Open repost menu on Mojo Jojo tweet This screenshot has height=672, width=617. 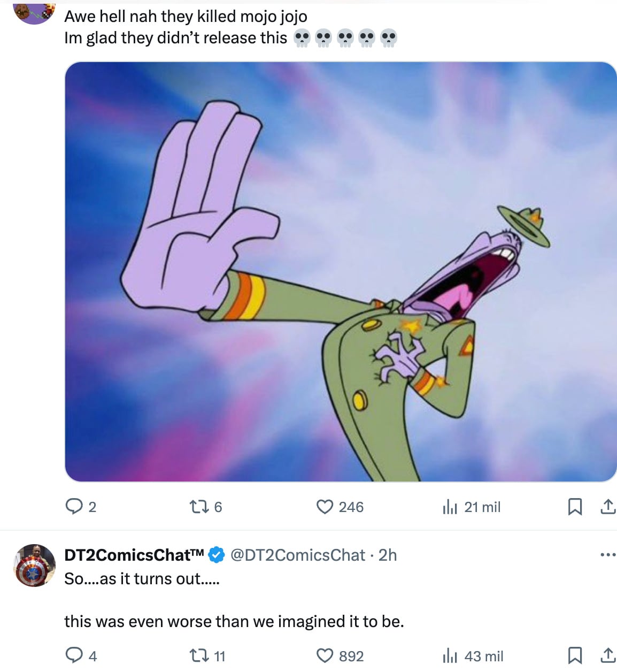199,506
